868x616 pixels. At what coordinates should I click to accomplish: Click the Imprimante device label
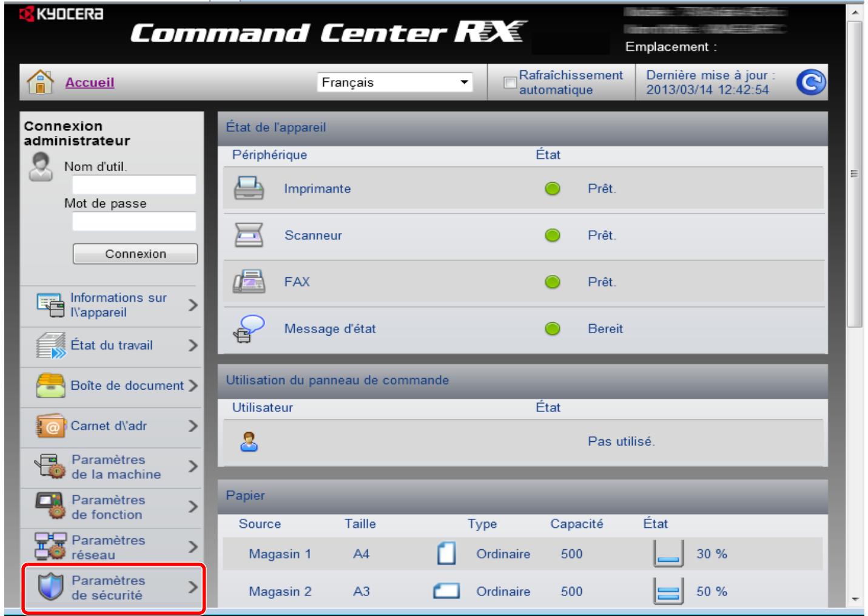click(317, 189)
